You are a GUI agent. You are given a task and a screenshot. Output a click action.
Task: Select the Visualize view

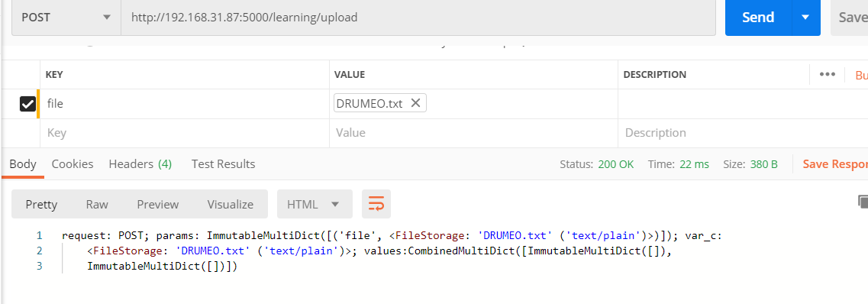[x=231, y=205]
